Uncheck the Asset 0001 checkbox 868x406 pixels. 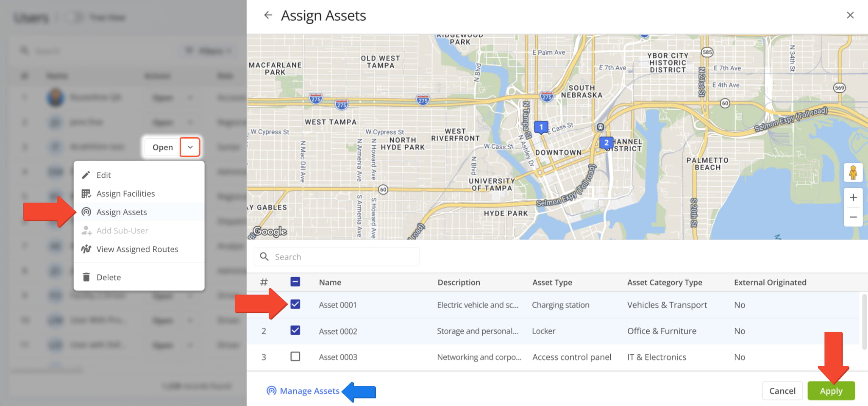[x=295, y=304]
